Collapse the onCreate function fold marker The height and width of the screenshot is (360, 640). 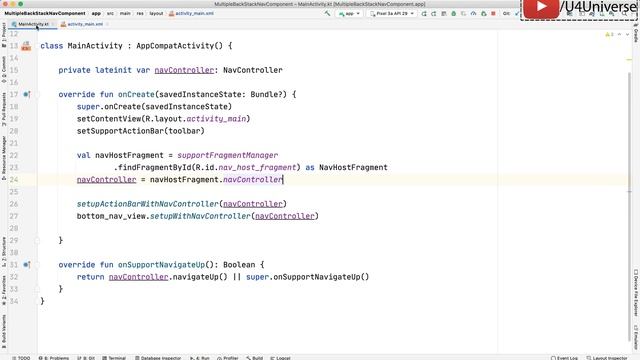click(37, 94)
